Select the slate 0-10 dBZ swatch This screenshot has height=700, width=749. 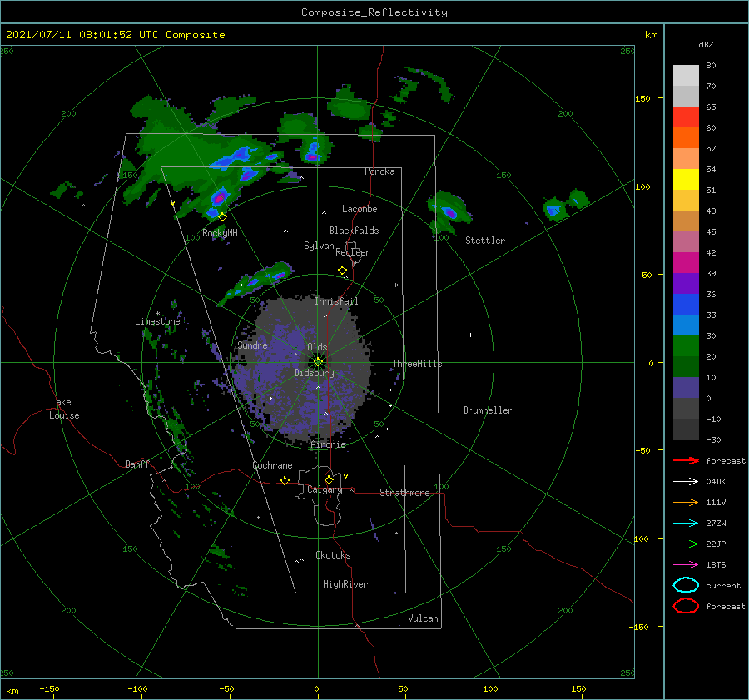[x=686, y=388]
